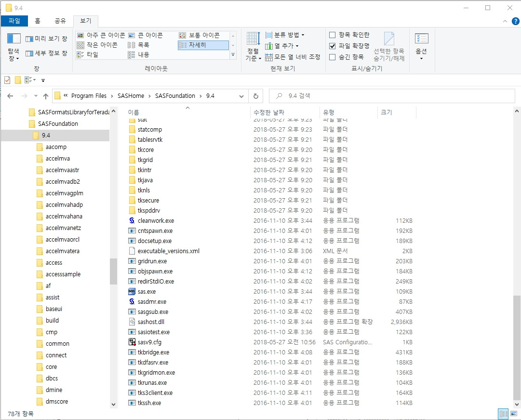Toggle the details pane (세부 정보 창)

click(47, 53)
